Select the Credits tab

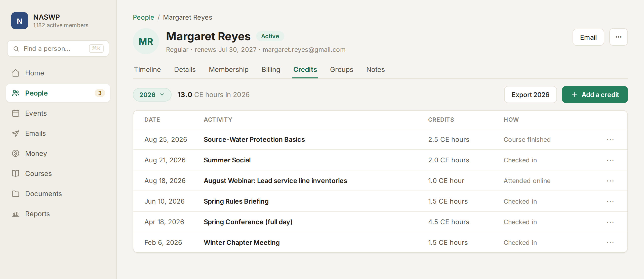point(305,70)
